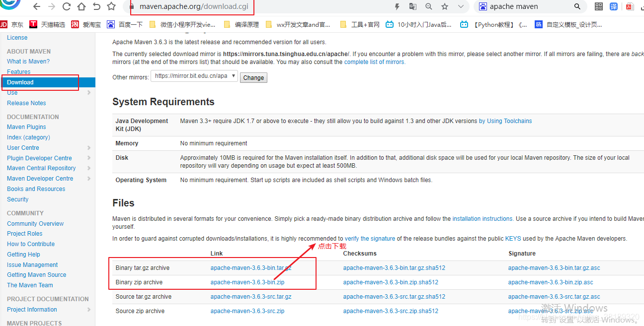Screen dimensions: 644x326
Task: Open Books and Resources in sidebar
Action: (36, 189)
